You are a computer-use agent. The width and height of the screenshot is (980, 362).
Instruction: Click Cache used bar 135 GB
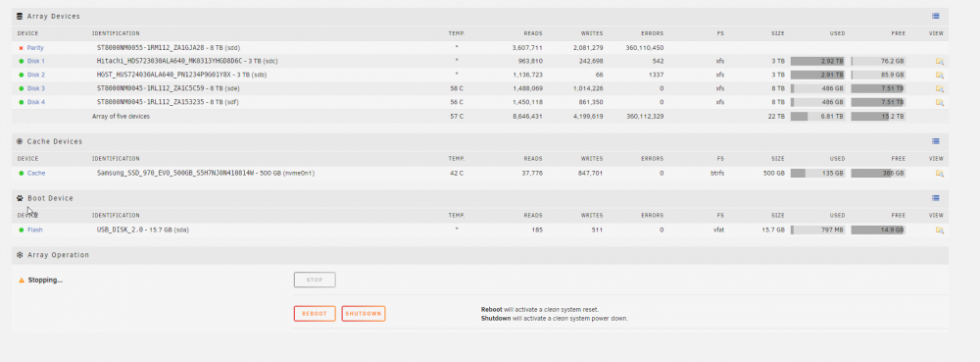tap(817, 174)
